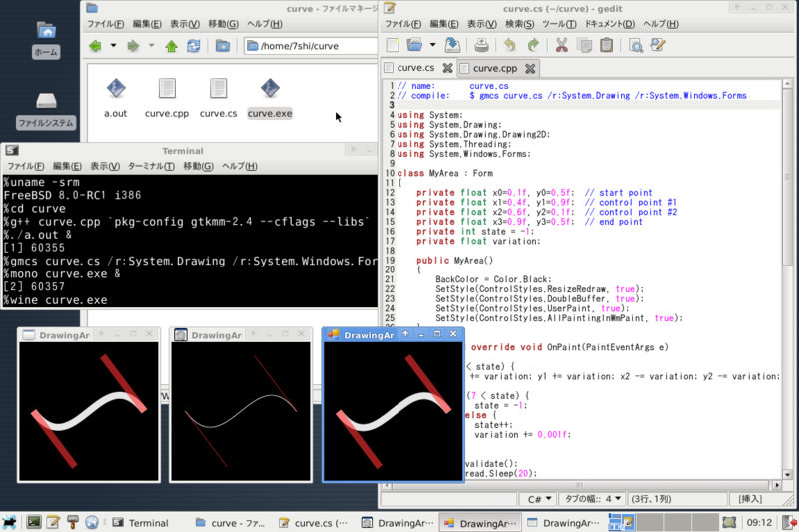Open the 検索(S) menu in gedit
Screen dimensions: 799x532
pos(519,24)
